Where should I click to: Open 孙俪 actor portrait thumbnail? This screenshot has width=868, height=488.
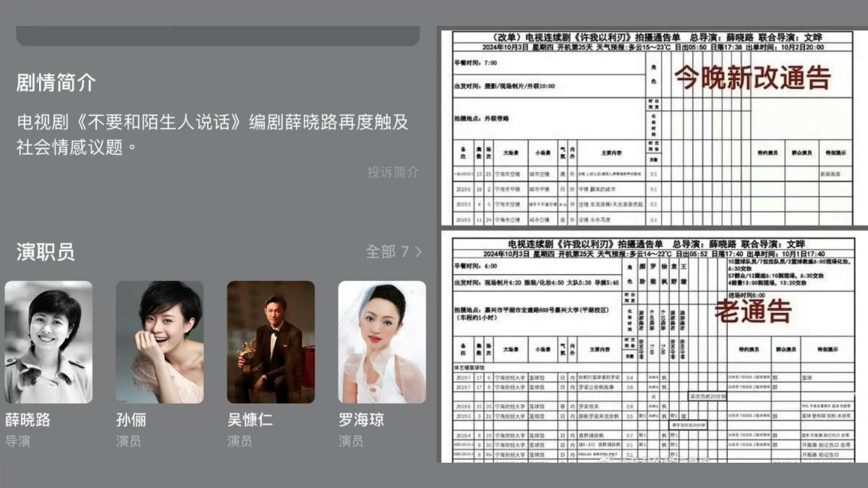(x=160, y=342)
